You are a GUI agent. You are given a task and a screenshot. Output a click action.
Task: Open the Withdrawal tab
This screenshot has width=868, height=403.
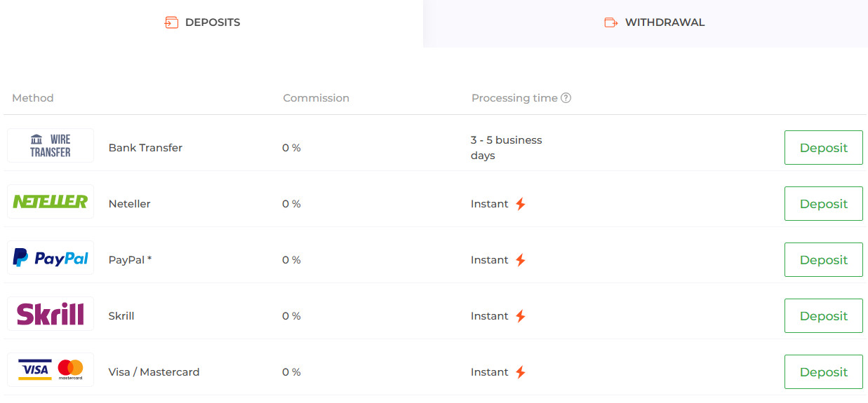coord(654,22)
